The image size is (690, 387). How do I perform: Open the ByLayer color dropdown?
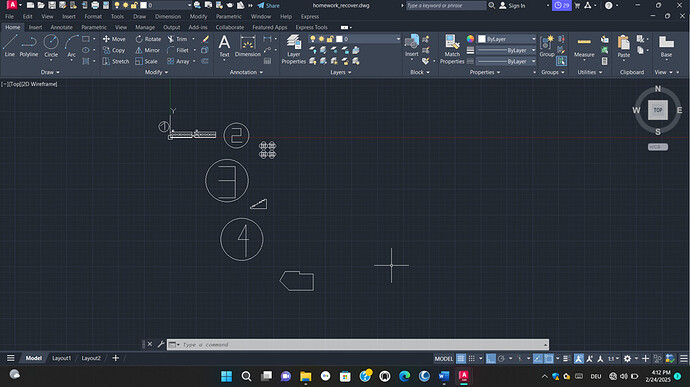click(507, 39)
